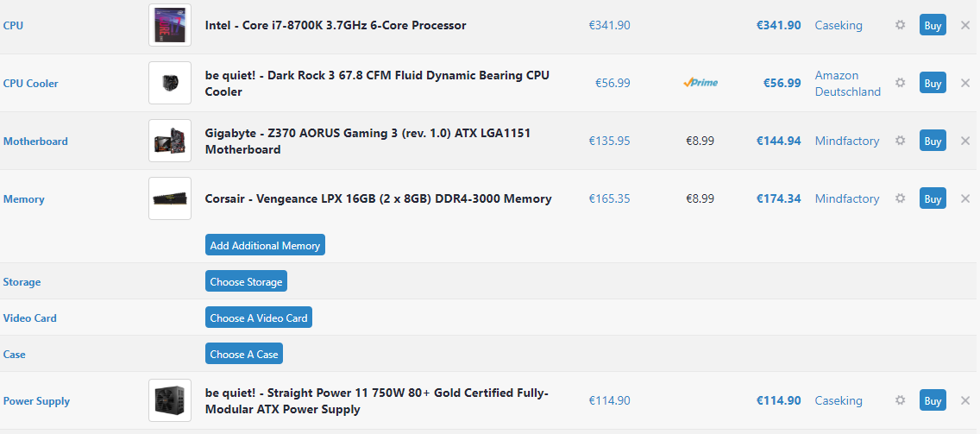The image size is (980, 434).
Task: Click the Amazon Prime logo in the CPU Cooler row
Action: pyautogui.click(x=700, y=83)
